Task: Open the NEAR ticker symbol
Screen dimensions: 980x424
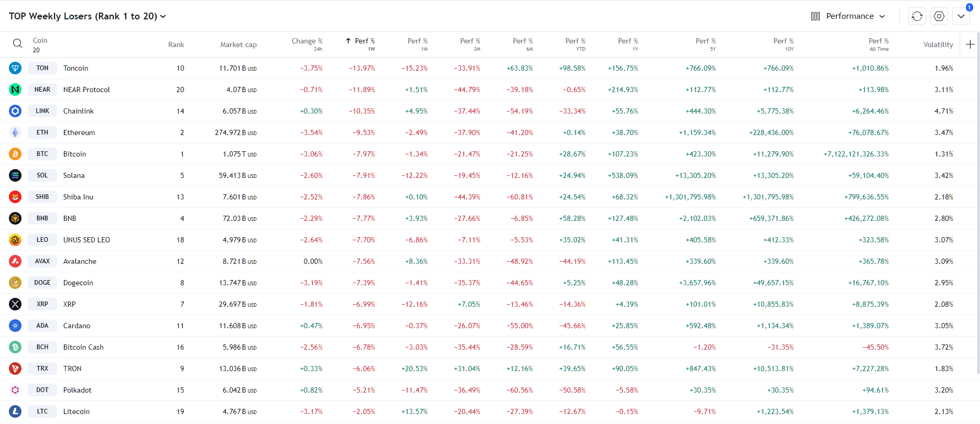Action: pyautogui.click(x=42, y=90)
